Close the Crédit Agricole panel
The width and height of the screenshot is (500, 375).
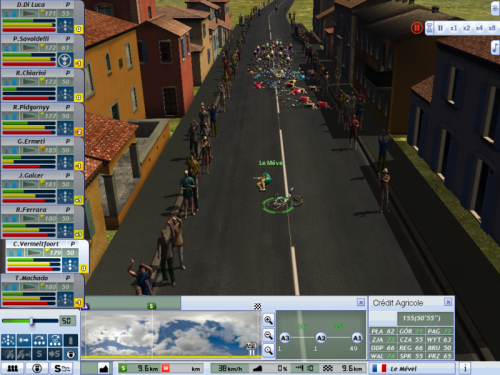pyautogui.click(x=448, y=302)
